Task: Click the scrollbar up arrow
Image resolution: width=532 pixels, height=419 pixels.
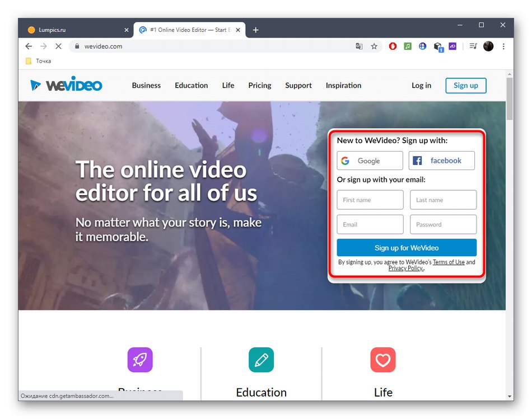Action: pos(509,73)
